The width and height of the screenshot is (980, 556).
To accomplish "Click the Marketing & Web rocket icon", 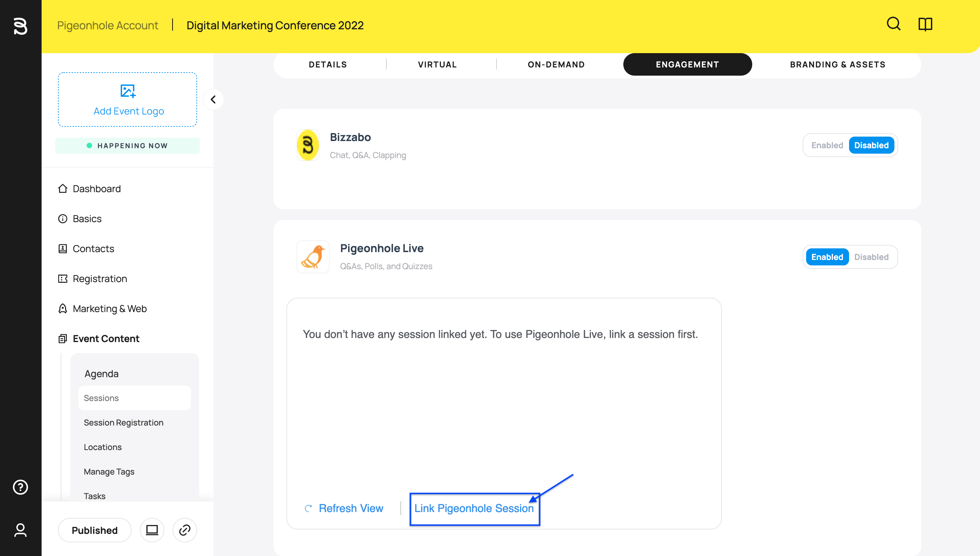I will (x=63, y=309).
